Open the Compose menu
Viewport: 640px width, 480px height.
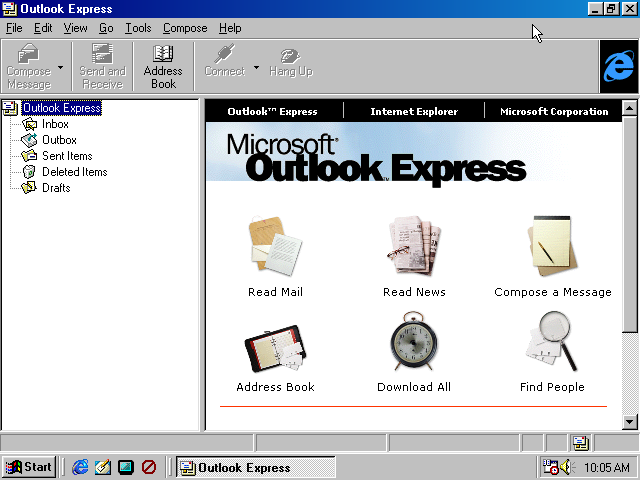point(185,28)
